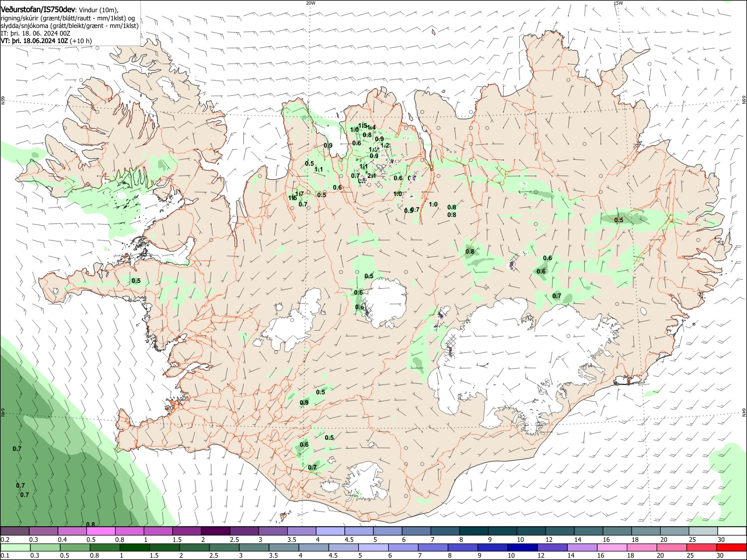
Task: Pick the blue 9 swatch in lower legend row
Action: coord(492,548)
